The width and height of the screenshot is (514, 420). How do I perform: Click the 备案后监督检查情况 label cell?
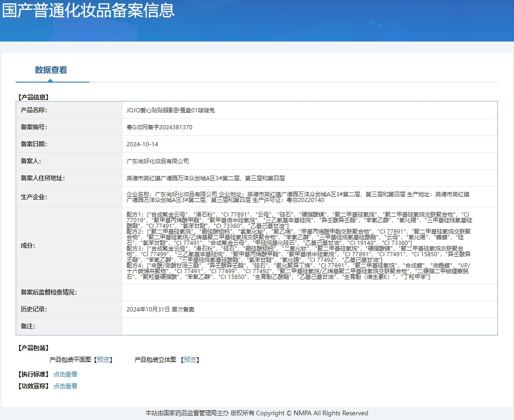click(69, 292)
